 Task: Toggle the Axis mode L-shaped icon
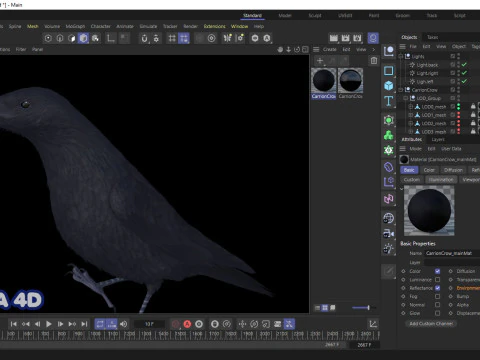tap(111, 38)
